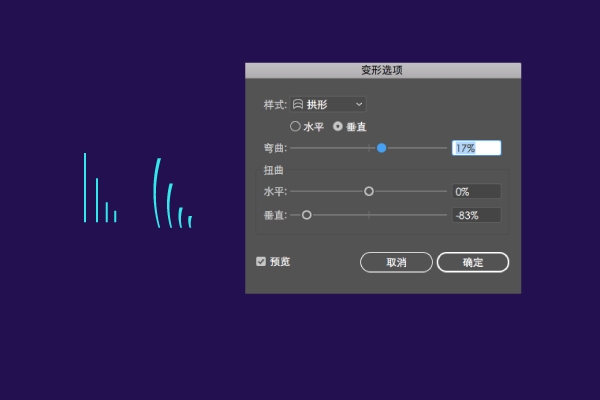The height and width of the screenshot is (400, 600).
Task: Select the tallest curved cyan line
Action: coord(156,192)
